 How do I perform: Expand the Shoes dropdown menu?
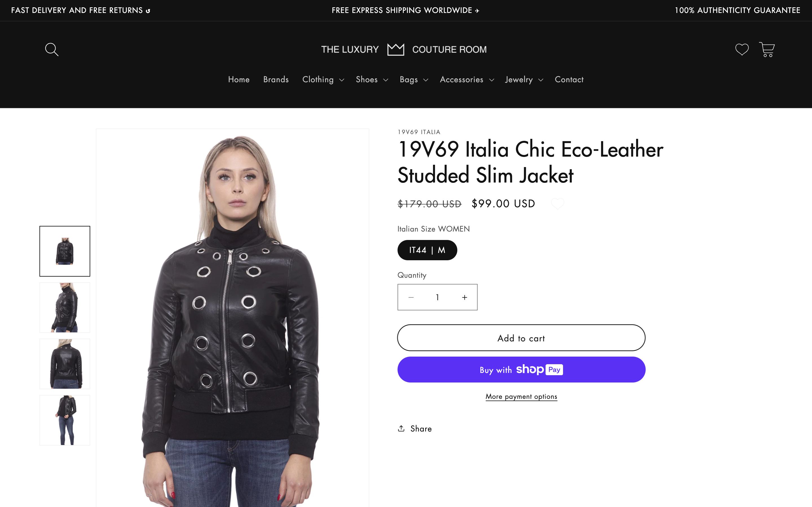(x=371, y=79)
